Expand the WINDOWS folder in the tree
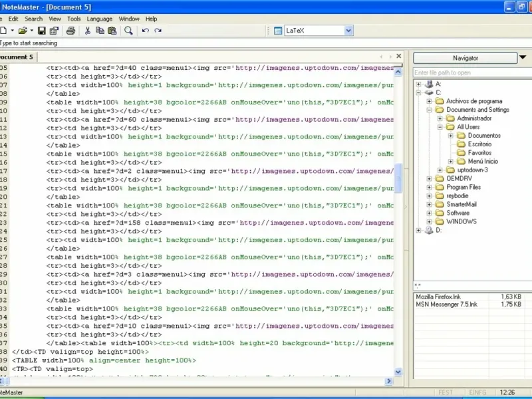The width and height of the screenshot is (532, 399). point(430,221)
